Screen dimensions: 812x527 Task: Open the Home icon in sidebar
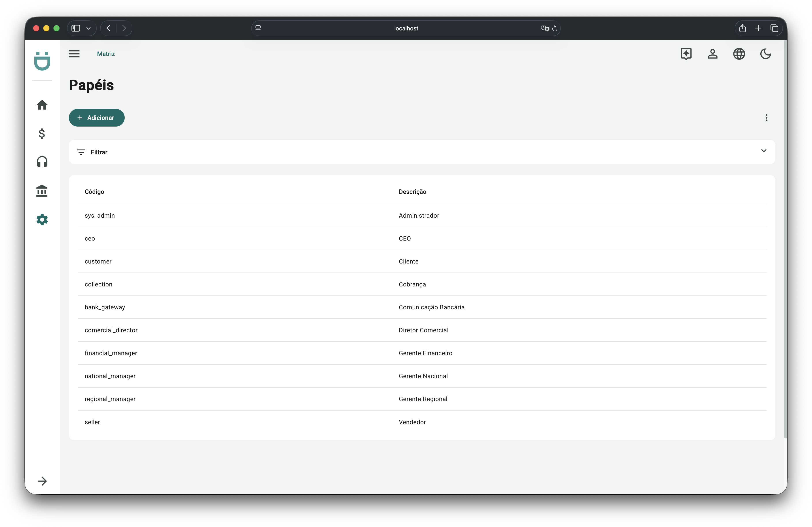[42, 105]
